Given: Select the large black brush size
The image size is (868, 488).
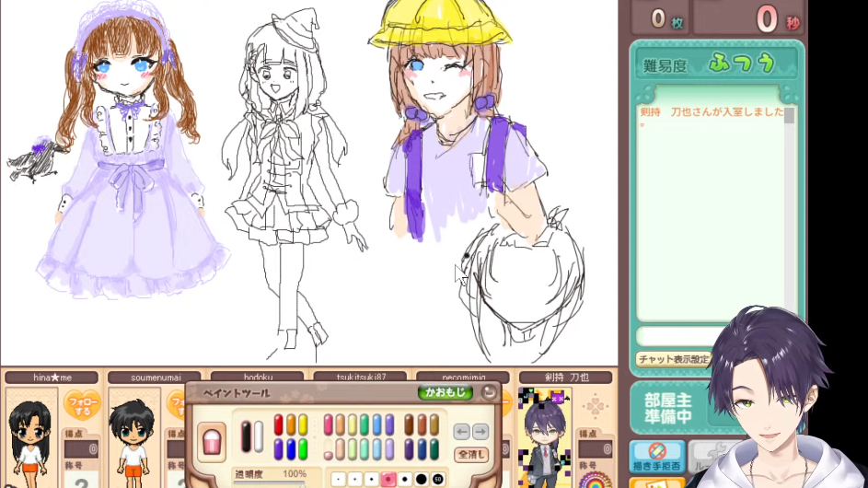Looking at the screenshot, I should point(422,479).
